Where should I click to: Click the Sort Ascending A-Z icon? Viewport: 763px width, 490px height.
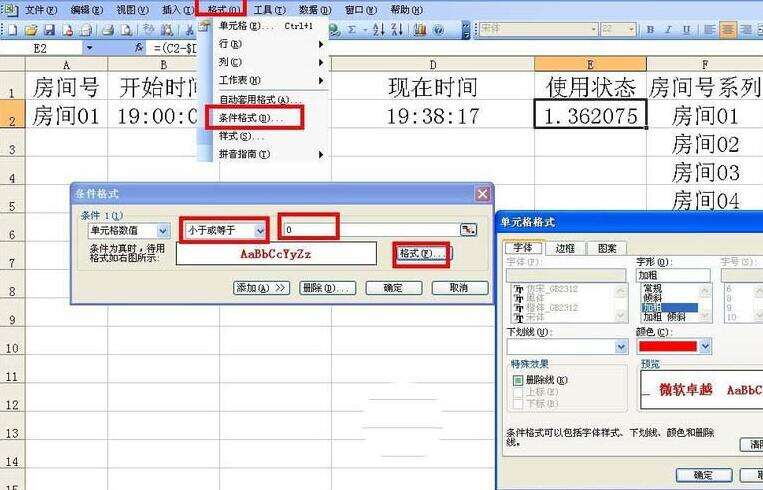(379, 30)
